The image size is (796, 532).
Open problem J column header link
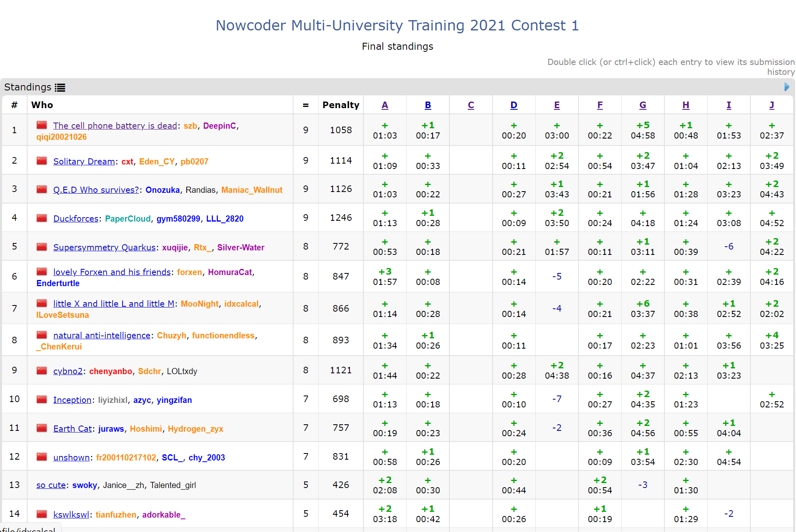[772, 105]
